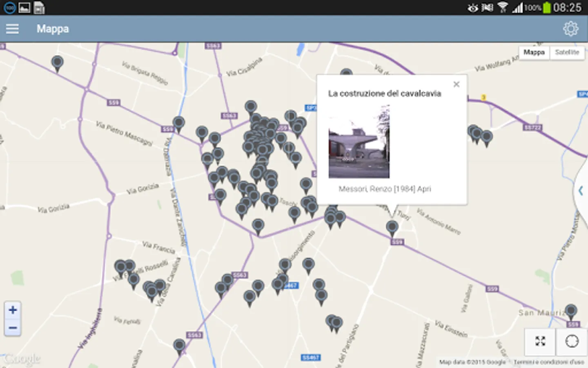Tap the battery icon in status bar

tap(547, 7)
